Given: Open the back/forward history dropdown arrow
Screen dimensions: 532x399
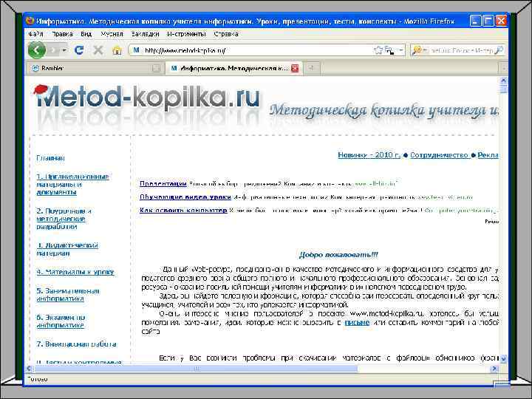Looking at the screenshot, I should point(64,50).
